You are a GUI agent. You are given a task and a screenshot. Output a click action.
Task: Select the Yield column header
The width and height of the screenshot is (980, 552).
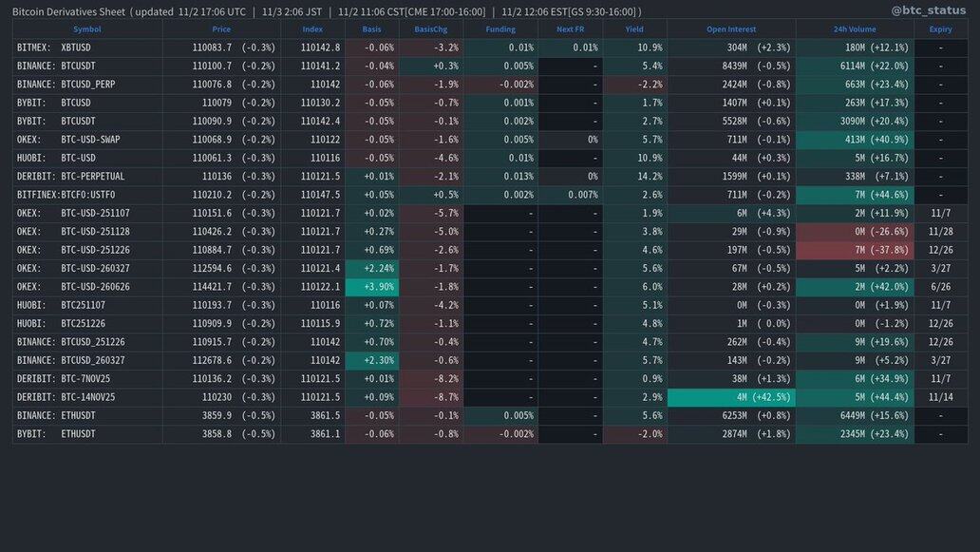[x=634, y=29]
